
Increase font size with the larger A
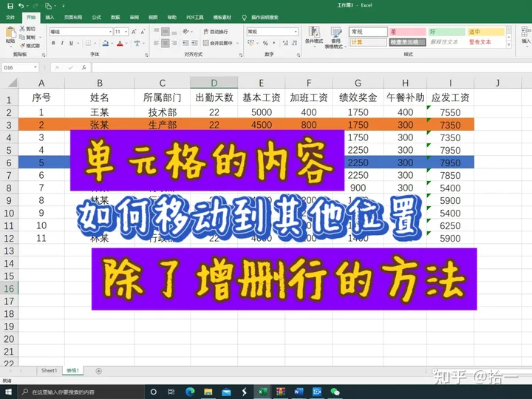(x=134, y=32)
